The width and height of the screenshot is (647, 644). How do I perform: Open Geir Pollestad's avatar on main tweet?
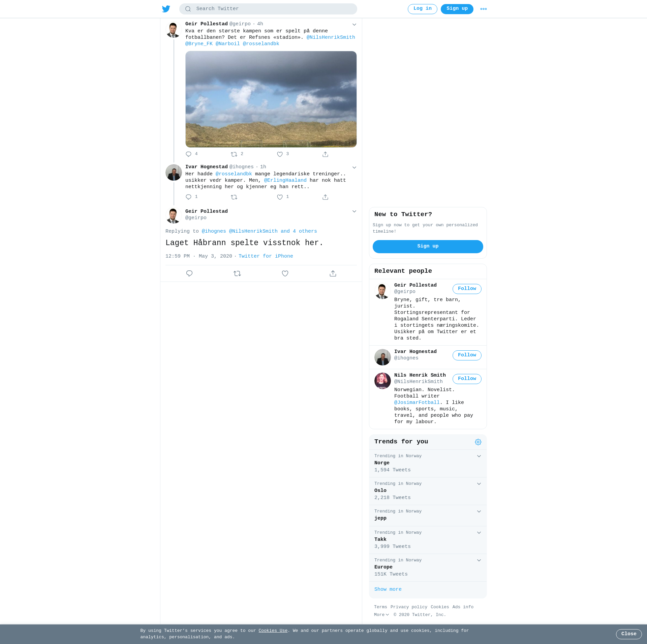[174, 215]
